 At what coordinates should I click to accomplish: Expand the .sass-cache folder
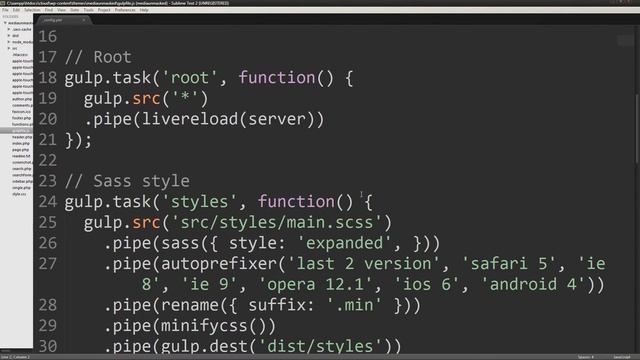point(9,29)
